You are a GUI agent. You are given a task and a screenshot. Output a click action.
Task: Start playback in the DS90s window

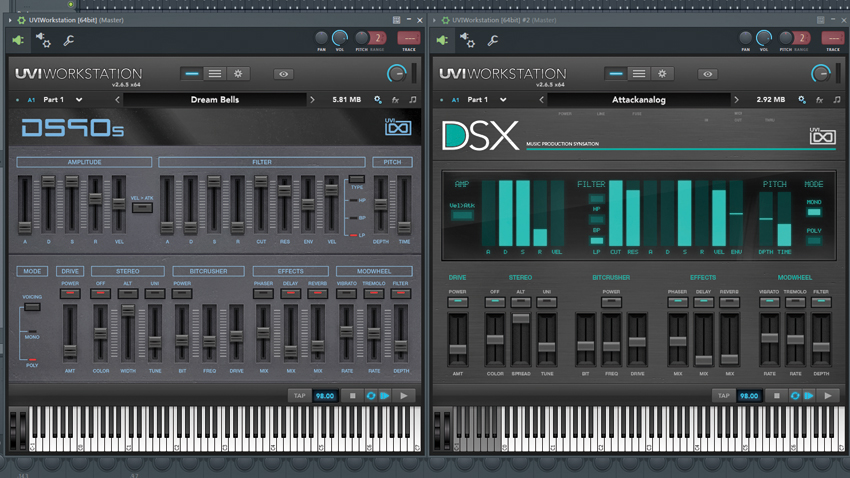pos(404,396)
